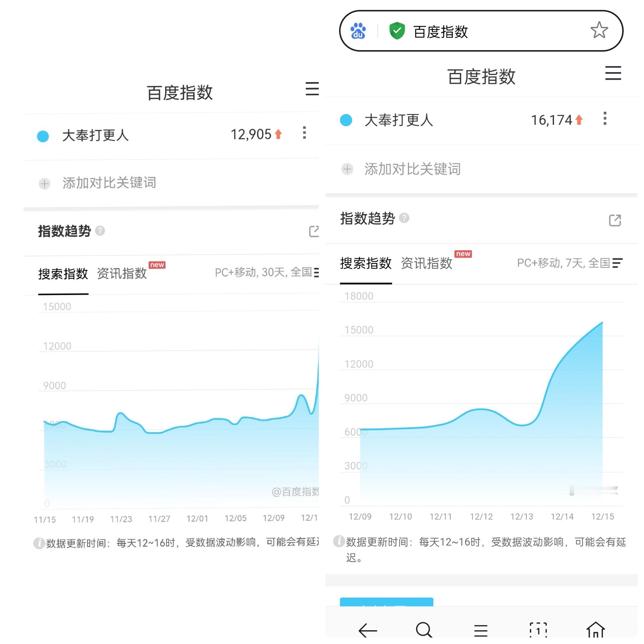Click the keyword 大奉打更人 in the right panel

coord(399,120)
